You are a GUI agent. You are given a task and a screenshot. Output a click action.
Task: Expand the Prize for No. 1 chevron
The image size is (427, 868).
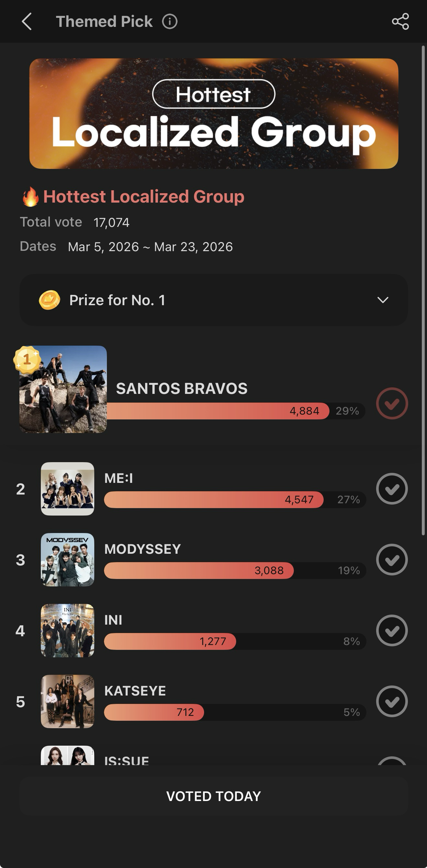(x=383, y=300)
